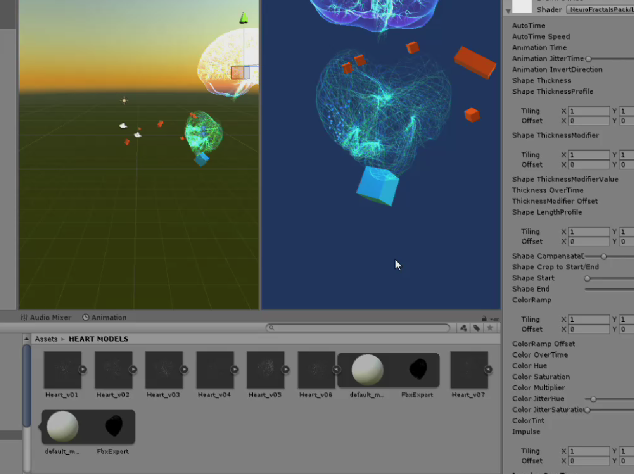Screen dimensions: 634x474
Task: Switch to the Audio Mixer tab
Action: point(50,317)
